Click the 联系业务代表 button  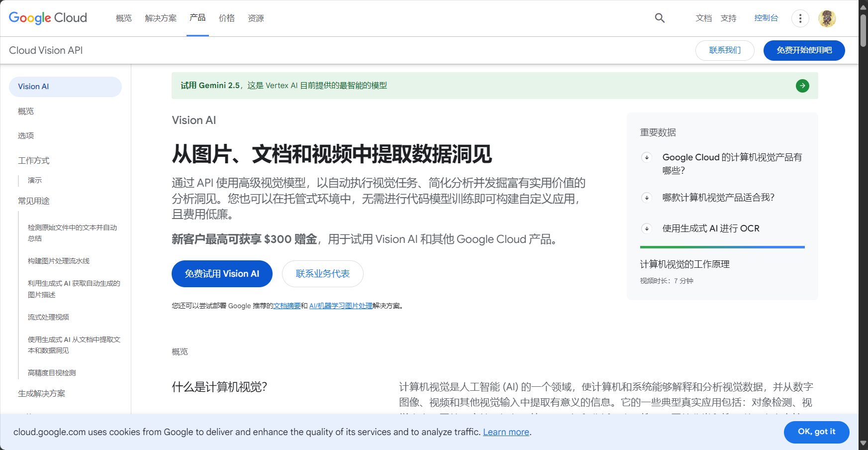[x=323, y=274]
